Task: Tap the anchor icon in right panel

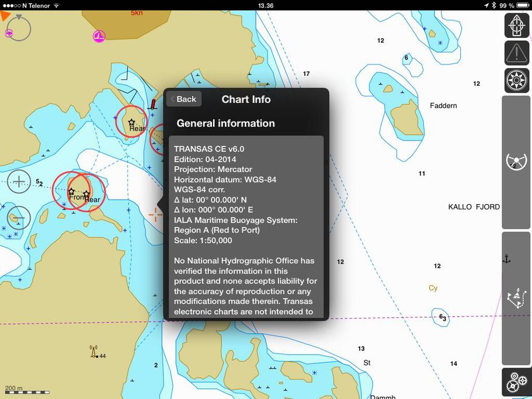Action: coord(506,260)
